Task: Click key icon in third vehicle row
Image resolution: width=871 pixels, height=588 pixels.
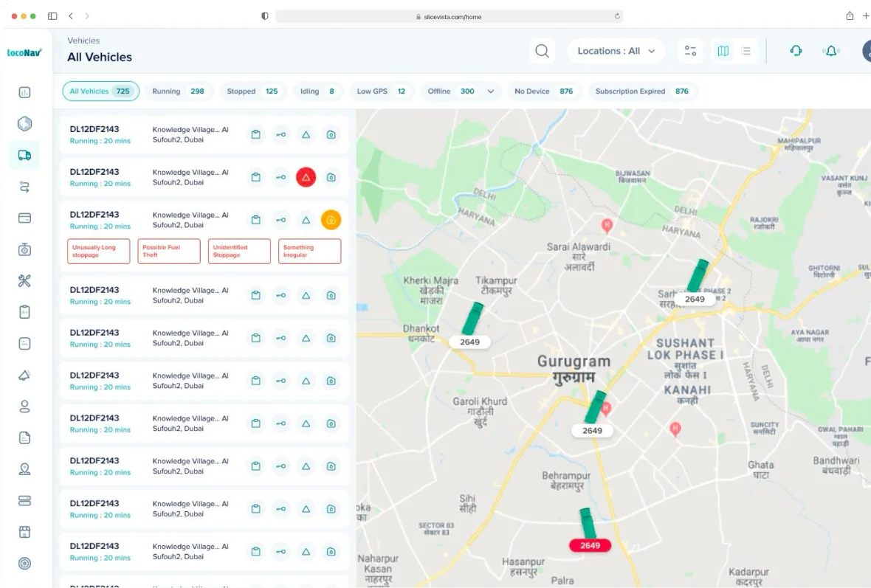Action: pos(281,221)
